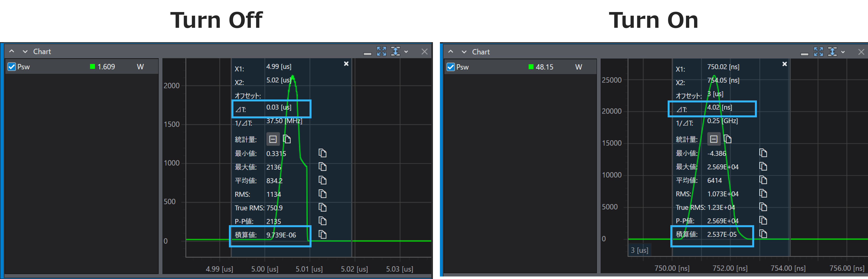The width and height of the screenshot is (868, 279).
Task: Minimize the Turn Off chart panel
Action: [367, 54]
